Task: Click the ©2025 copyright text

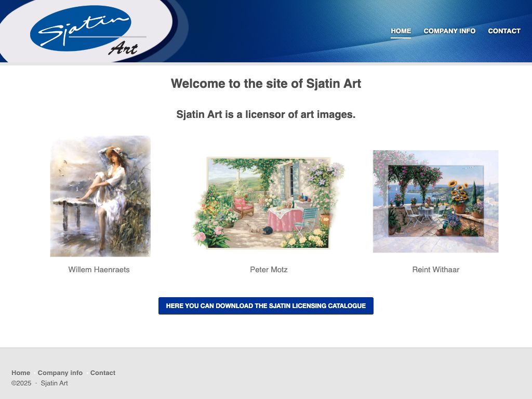Action: coord(21,383)
